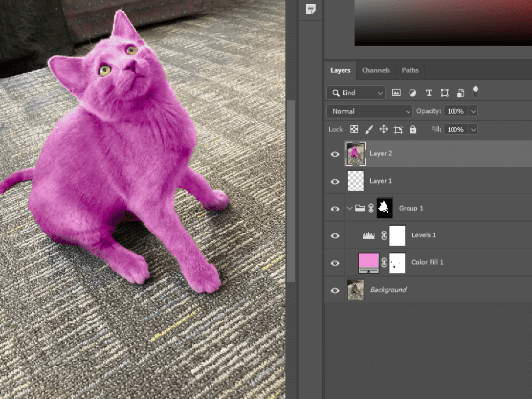
Task: Toggle the layer filtering switch
Action: tap(476, 92)
